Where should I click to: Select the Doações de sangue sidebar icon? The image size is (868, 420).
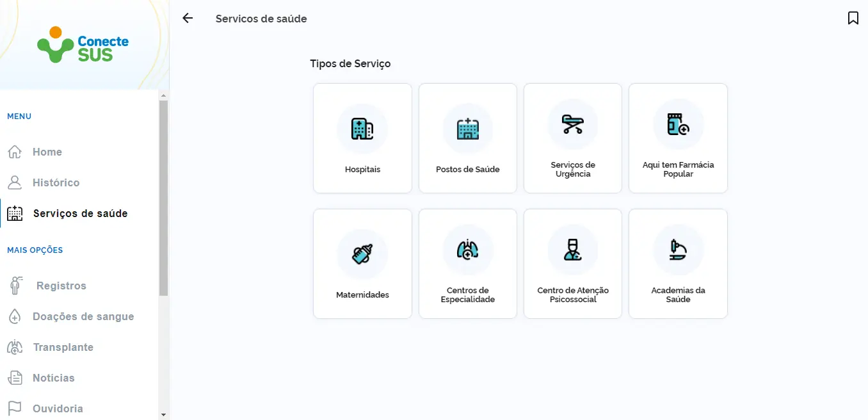pos(14,316)
